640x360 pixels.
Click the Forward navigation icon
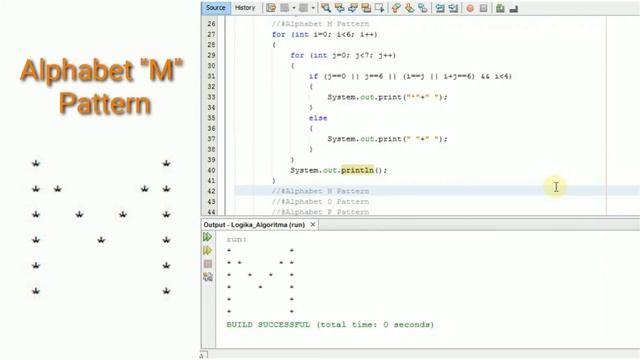click(304, 8)
